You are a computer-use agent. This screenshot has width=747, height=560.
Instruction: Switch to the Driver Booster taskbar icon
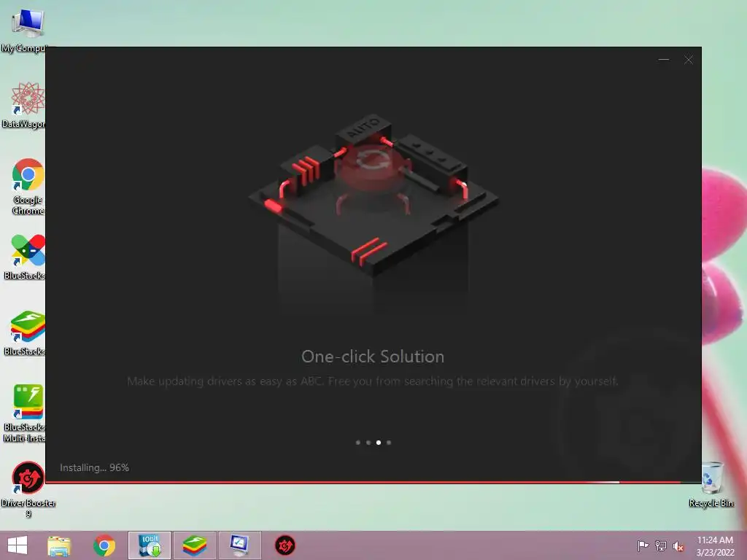[x=285, y=545]
